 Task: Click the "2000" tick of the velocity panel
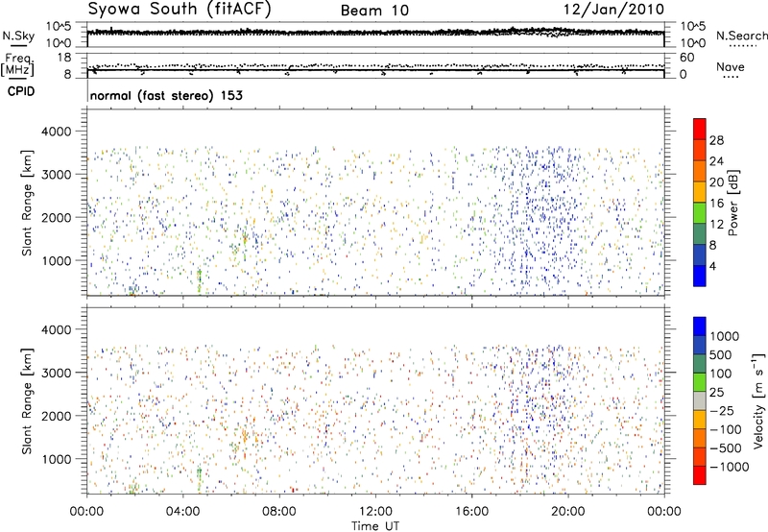56,416
